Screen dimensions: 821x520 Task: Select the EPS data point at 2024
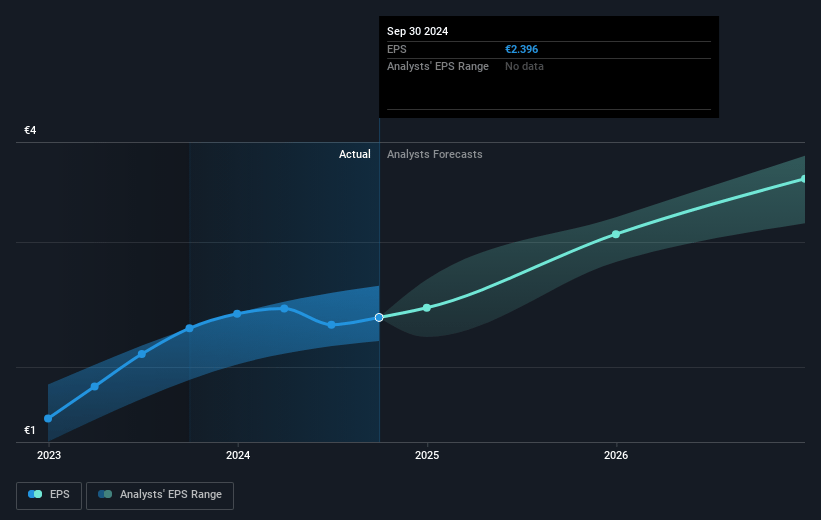click(237, 314)
